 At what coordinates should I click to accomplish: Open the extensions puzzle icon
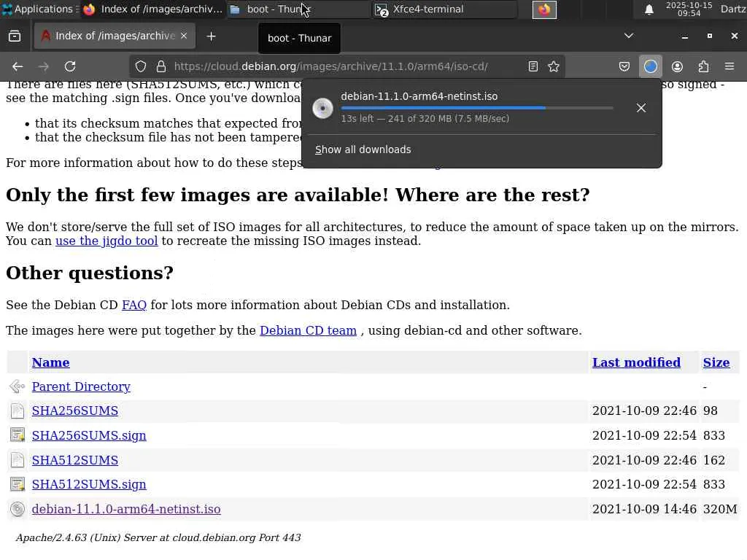703,66
